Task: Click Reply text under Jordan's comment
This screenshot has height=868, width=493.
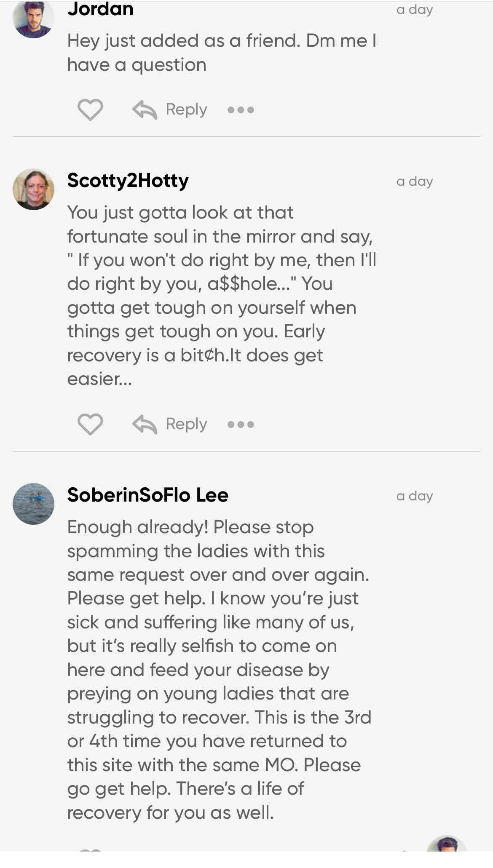Action: [x=186, y=110]
